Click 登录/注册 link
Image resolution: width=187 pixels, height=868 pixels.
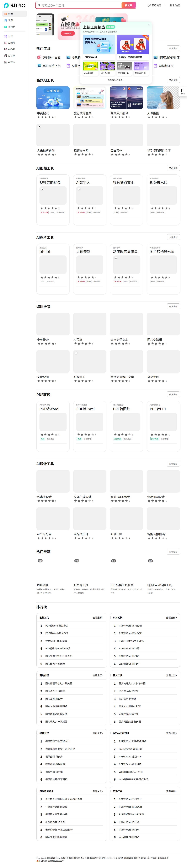(175, 5)
